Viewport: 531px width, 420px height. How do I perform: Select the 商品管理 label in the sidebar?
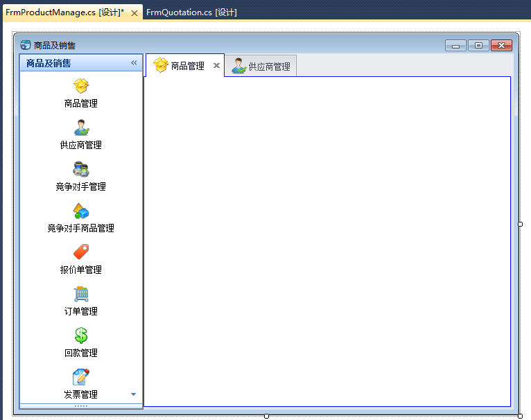pyautogui.click(x=81, y=103)
